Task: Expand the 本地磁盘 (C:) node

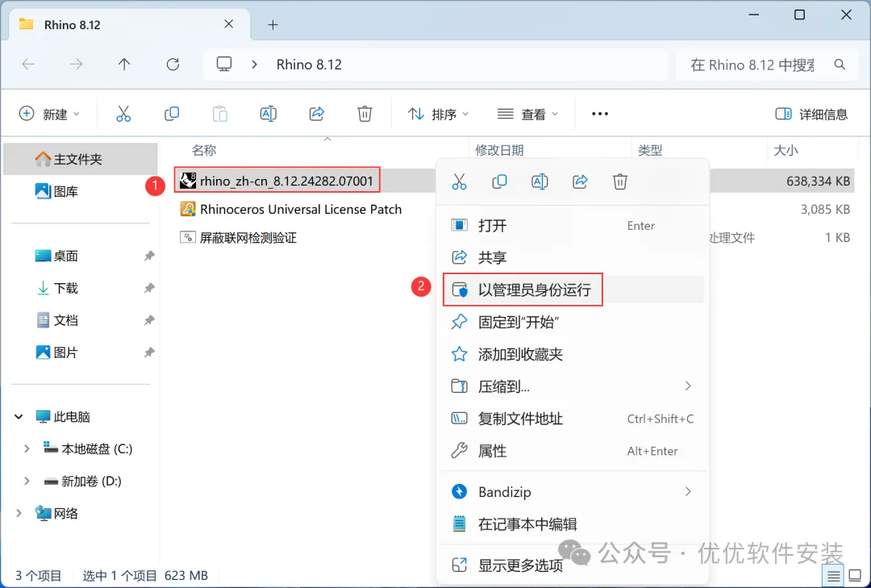Action: point(27,448)
